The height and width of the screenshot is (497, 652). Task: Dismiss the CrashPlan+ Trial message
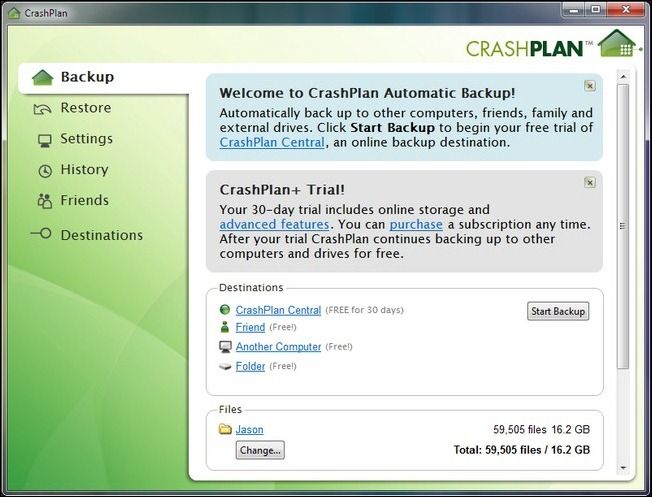(x=590, y=182)
